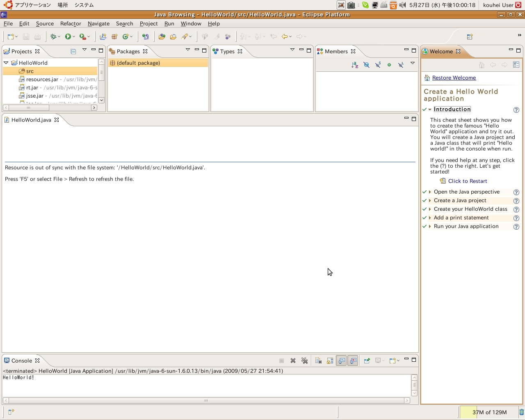
Task: Toggle Hide Static Members filter
Action: [378, 65]
